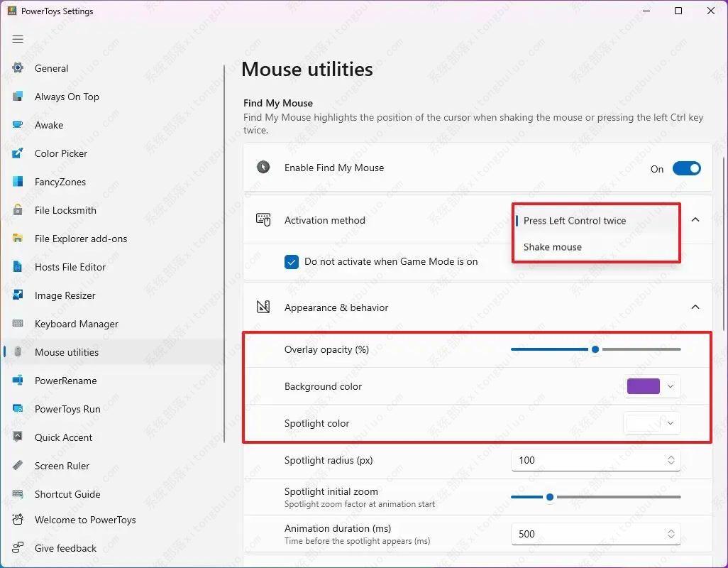Screen dimensions: 728x568
Task: Click the Overlay opacity slider handle
Action: pos(595,349)
